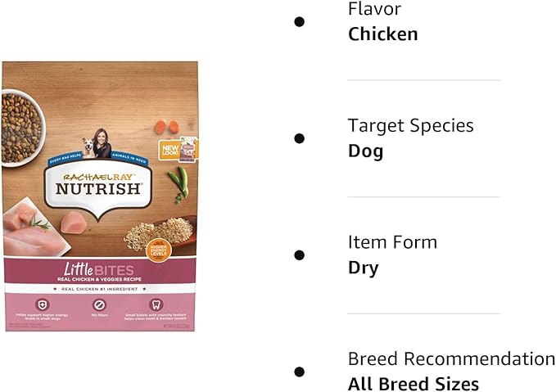The width and height of the screenshot is (556, 392).
Task: Click the shield energy-support icon on bag
Action: (x=42, y=303)
